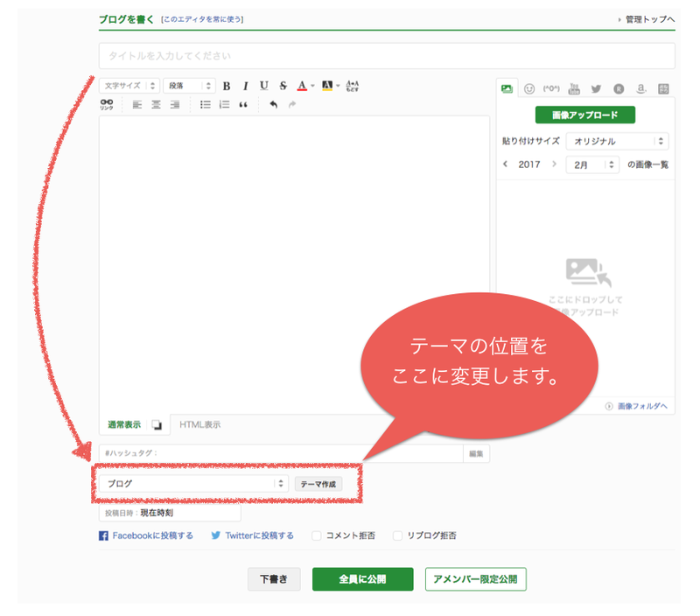
Task: Open the 文字サイズ dropdown
Action: point(129,86)
